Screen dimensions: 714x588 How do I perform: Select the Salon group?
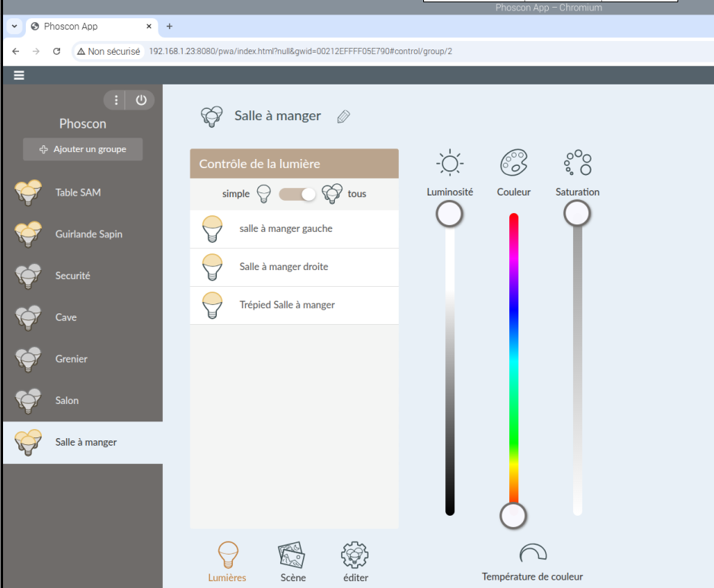[83, 401]
